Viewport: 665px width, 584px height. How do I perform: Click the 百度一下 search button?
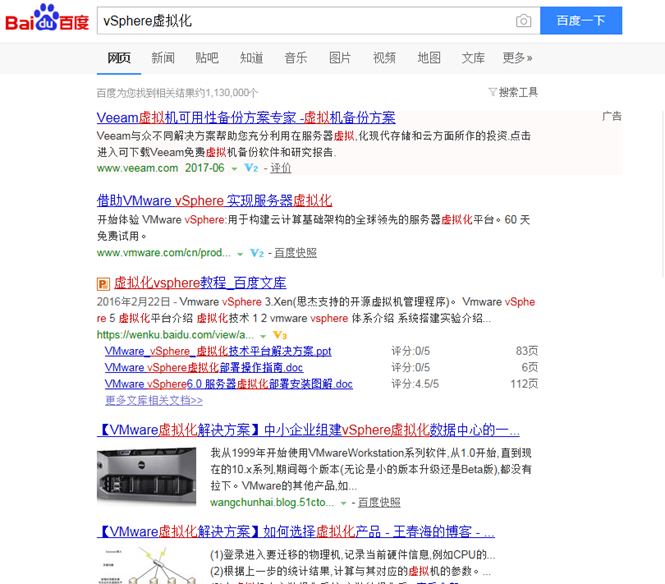click(x=581, y=20)
